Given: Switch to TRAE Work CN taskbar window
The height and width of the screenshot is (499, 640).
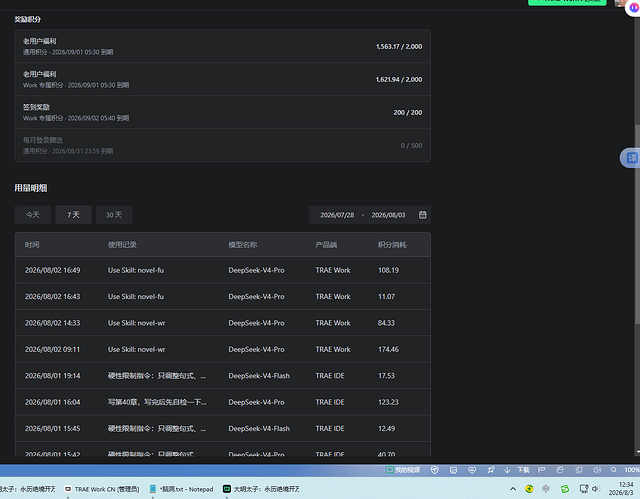Looking at the screenshot, I should pyautogui.click(x=102, y=489).
